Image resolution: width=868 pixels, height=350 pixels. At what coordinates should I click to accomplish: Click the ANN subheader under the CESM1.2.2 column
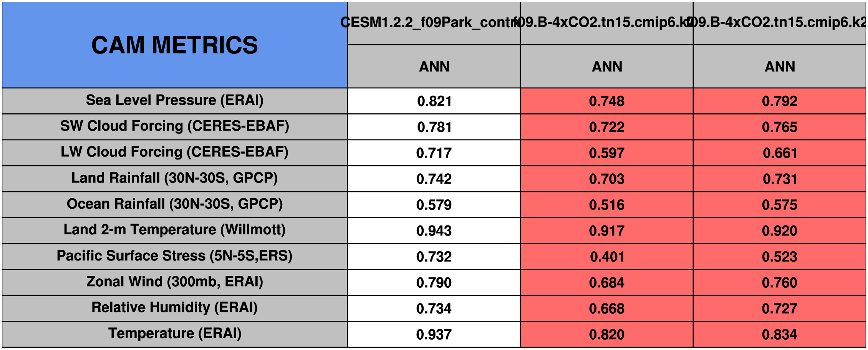(434, 67)
